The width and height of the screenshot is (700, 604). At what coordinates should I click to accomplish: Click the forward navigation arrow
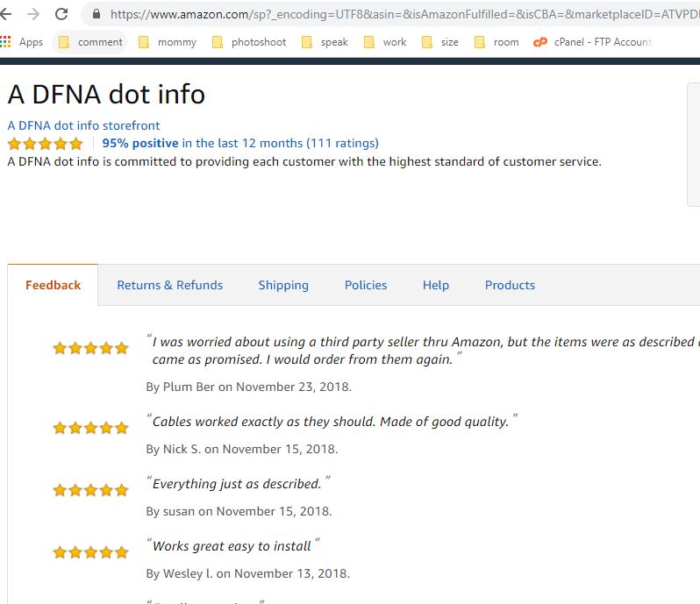tap(33, 14)
